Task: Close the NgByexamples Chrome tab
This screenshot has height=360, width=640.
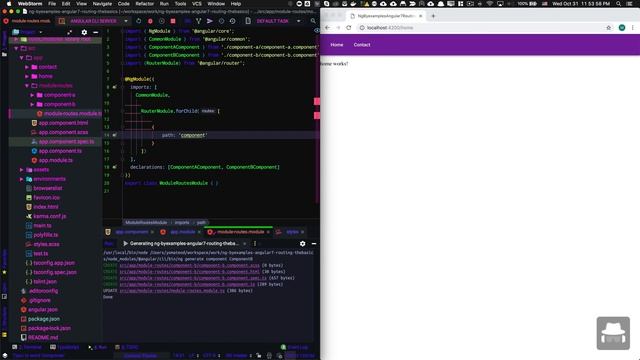Action: (420, 16)
